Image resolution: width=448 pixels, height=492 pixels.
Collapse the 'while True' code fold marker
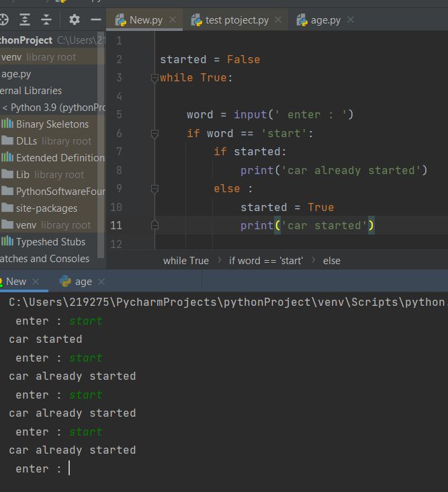point(154,78)
